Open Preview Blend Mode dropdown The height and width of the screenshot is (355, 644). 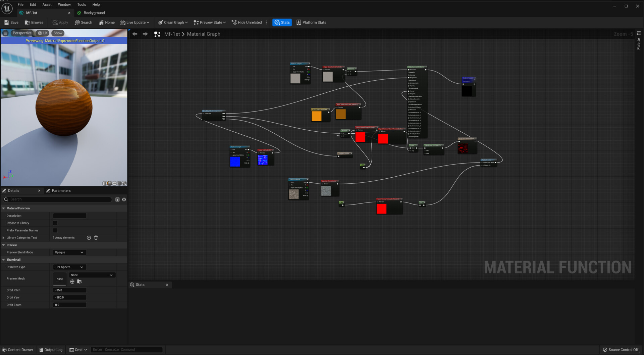69,253
